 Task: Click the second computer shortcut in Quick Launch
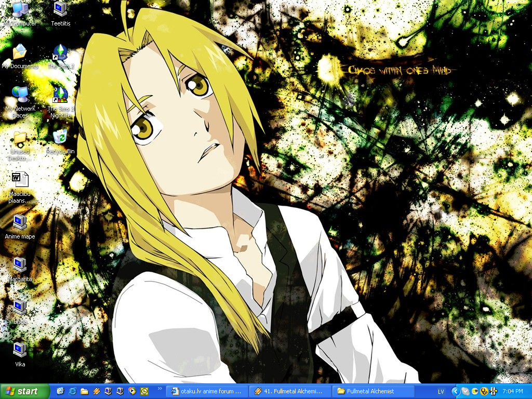click(120, 391)
